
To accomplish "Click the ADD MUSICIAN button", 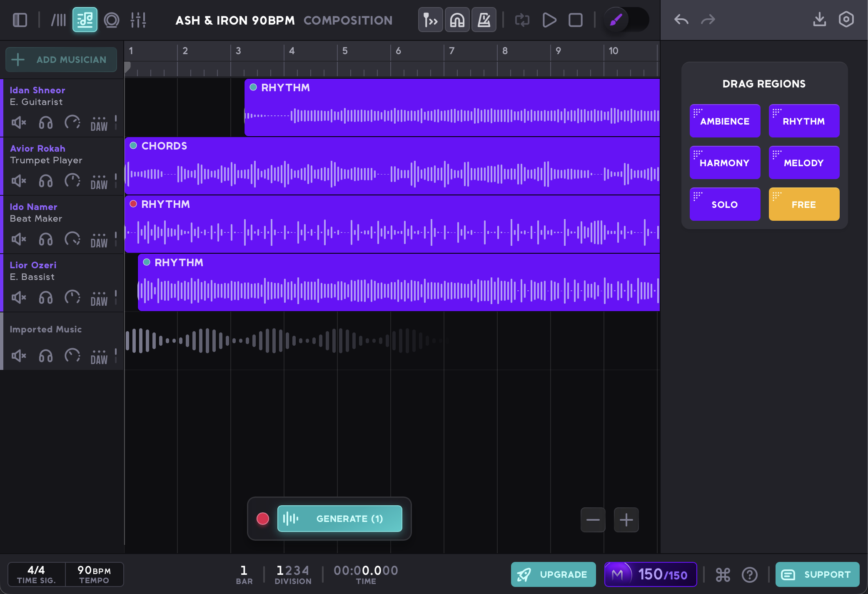I will [x=61, y=60].
